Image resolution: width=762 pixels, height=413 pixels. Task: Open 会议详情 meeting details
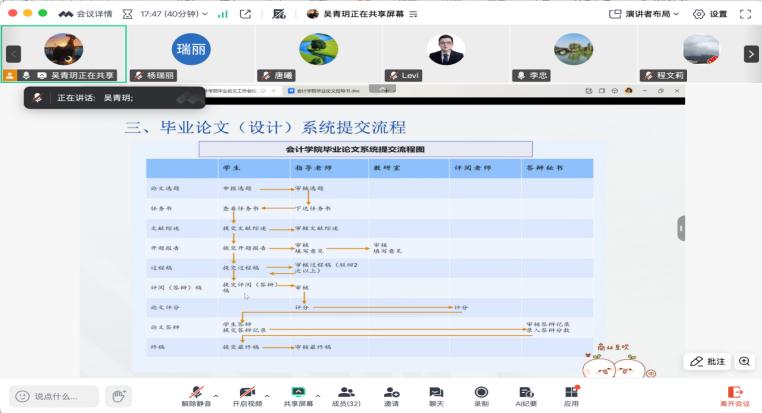(x=85, y=14)
